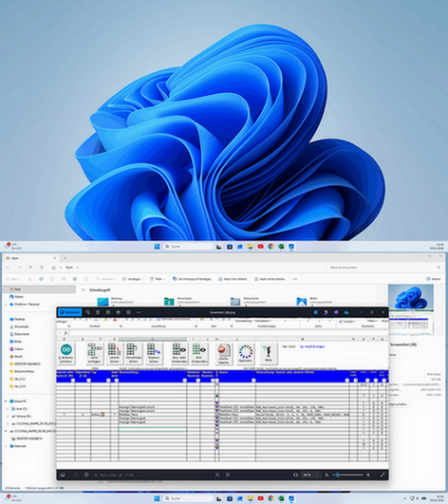This screenshot has width=448, height=504.
Task: Collapse the Schnellzugriff section
Action: click(83, 289)
